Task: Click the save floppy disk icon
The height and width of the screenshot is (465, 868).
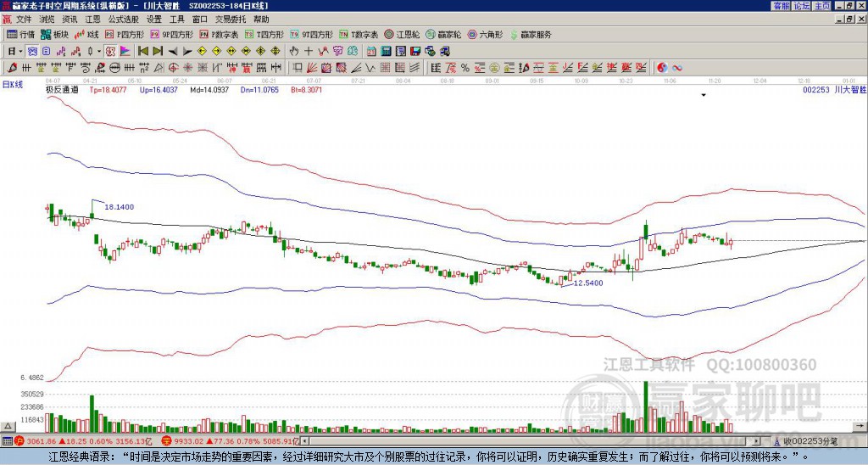Action: coord(415,52)
